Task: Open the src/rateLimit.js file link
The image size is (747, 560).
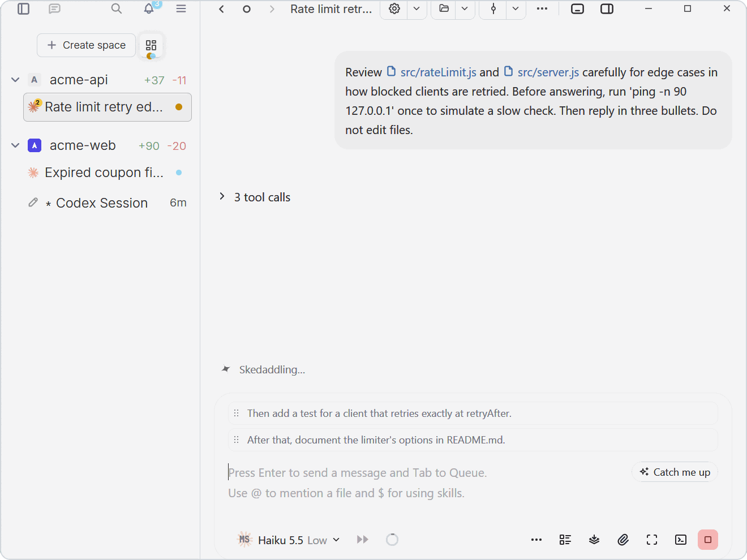Action: [432, 72]
